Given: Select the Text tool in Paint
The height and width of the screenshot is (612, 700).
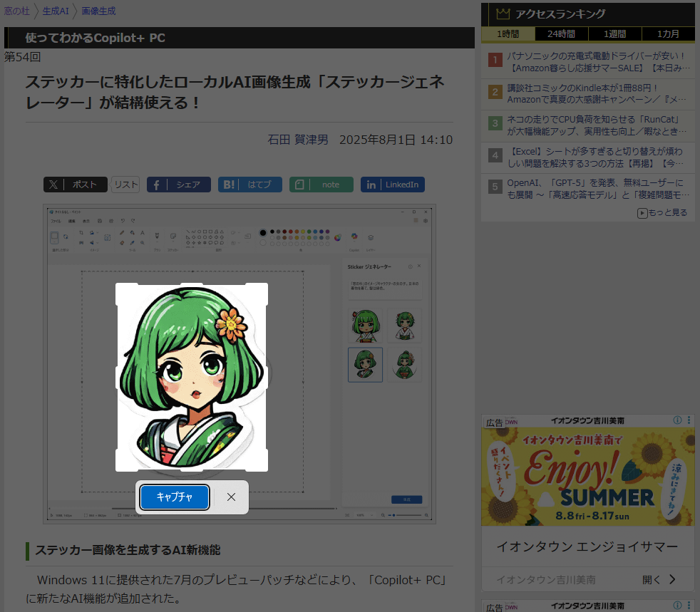Looking at the screenshot, I should 141,233.
